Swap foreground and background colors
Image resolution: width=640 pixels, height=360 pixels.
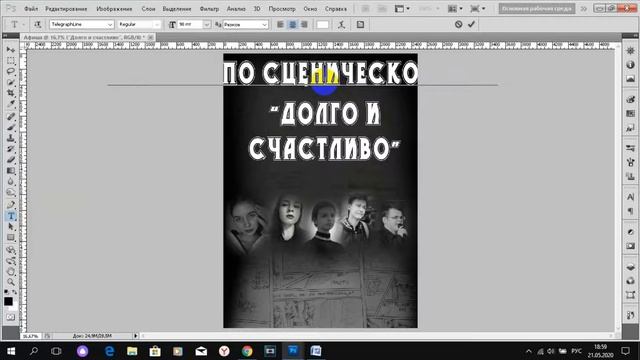(14, 292)
